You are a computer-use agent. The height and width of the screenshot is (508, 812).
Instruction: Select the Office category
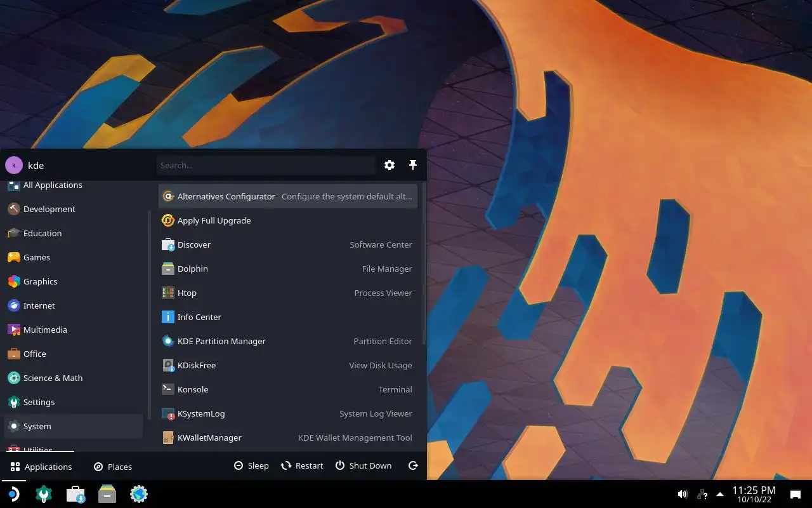click(x=74, y=354)
